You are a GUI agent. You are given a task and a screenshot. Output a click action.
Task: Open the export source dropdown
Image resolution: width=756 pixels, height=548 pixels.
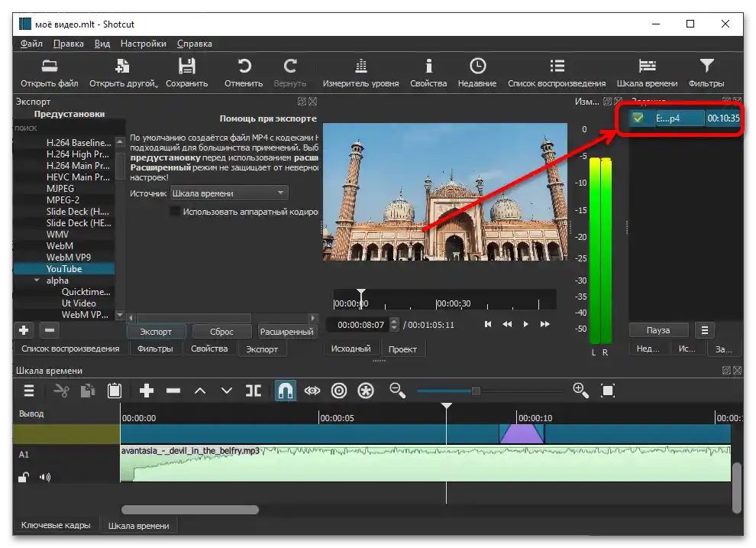click(x=229, y=193)
